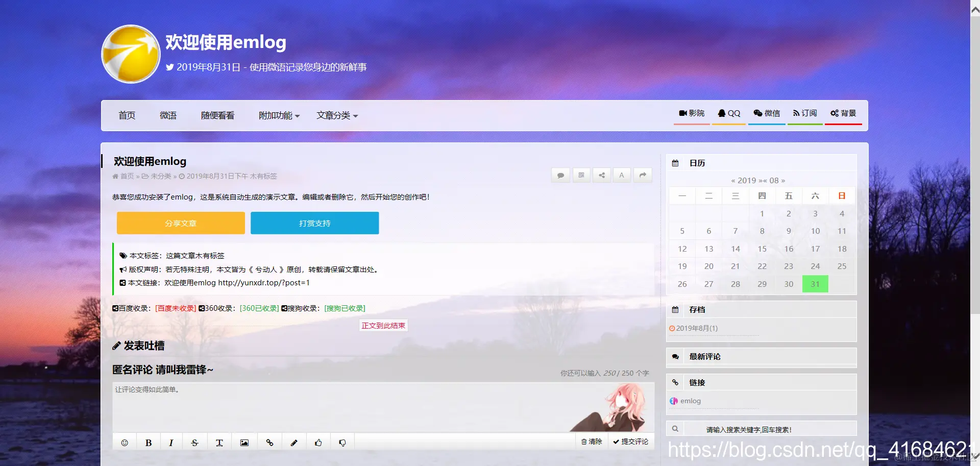Insert a hyperlink using the chain icon

point(270,442)
